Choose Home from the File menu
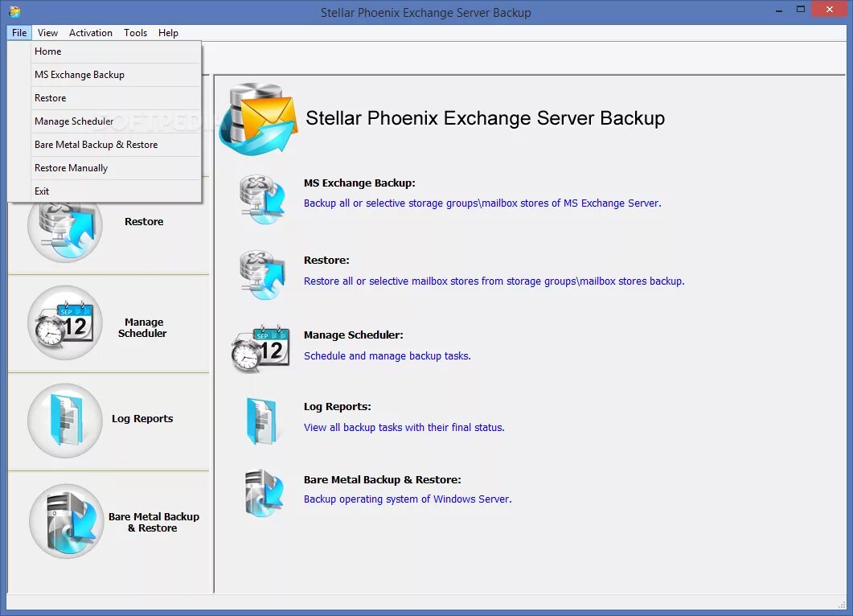The image size is (853, 616). [117, 51]
